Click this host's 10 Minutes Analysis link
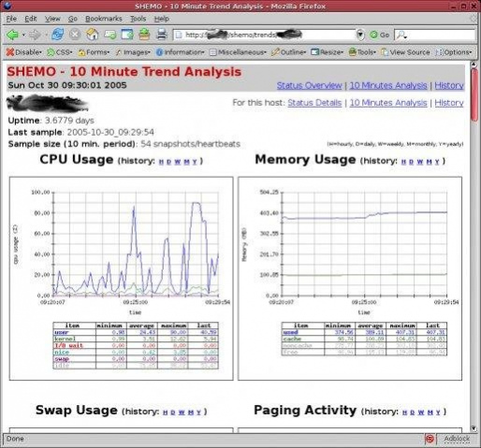The image size is (481, 448). [388, 103]
